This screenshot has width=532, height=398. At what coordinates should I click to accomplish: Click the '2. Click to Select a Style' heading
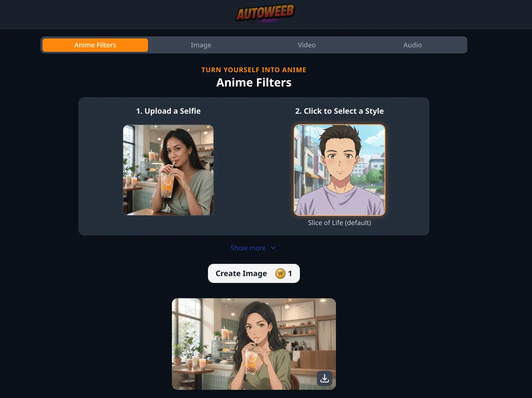339,111
